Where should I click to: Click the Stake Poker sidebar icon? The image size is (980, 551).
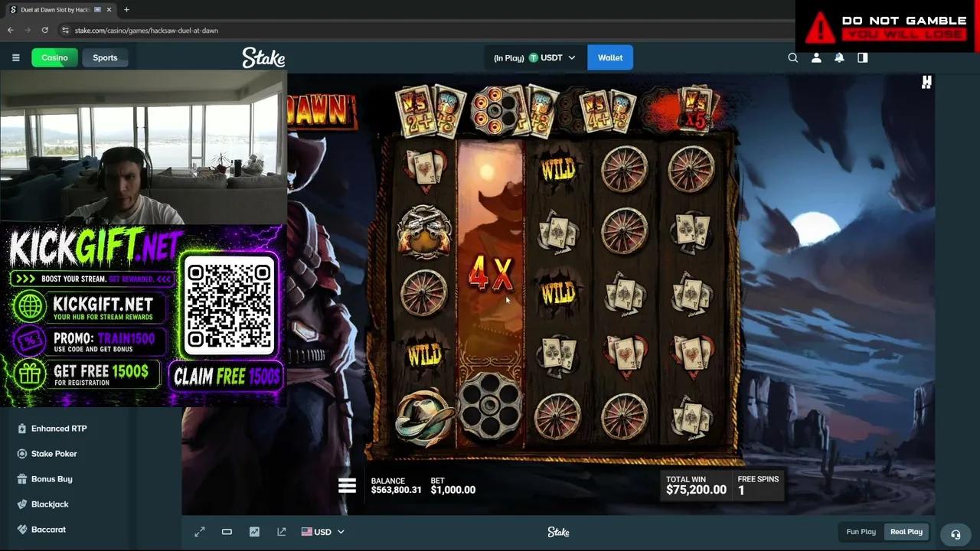tap(22, 454)
